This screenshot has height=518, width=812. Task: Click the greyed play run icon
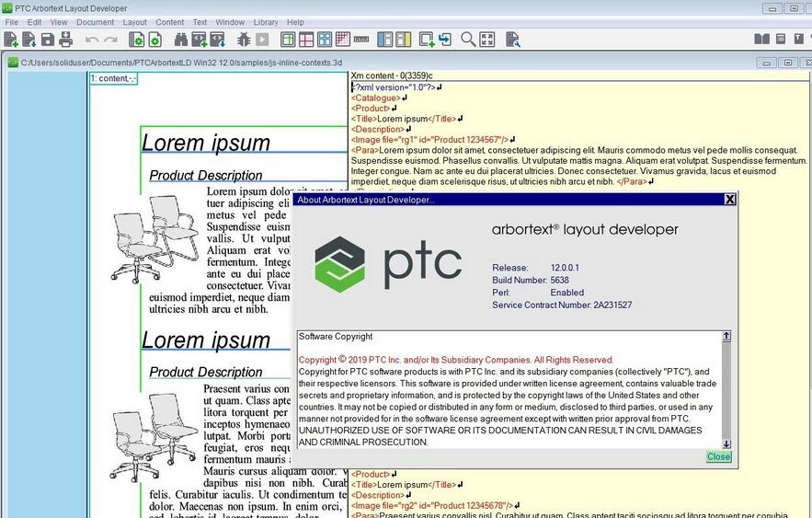pos(263,40)
